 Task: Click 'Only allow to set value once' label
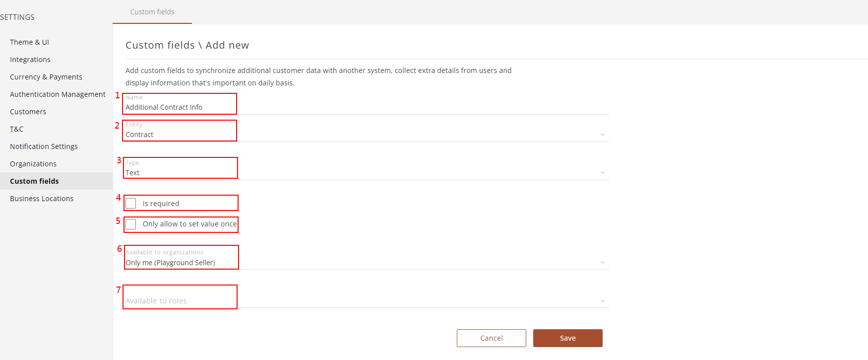pyautogui.click(x=189, y=224)
